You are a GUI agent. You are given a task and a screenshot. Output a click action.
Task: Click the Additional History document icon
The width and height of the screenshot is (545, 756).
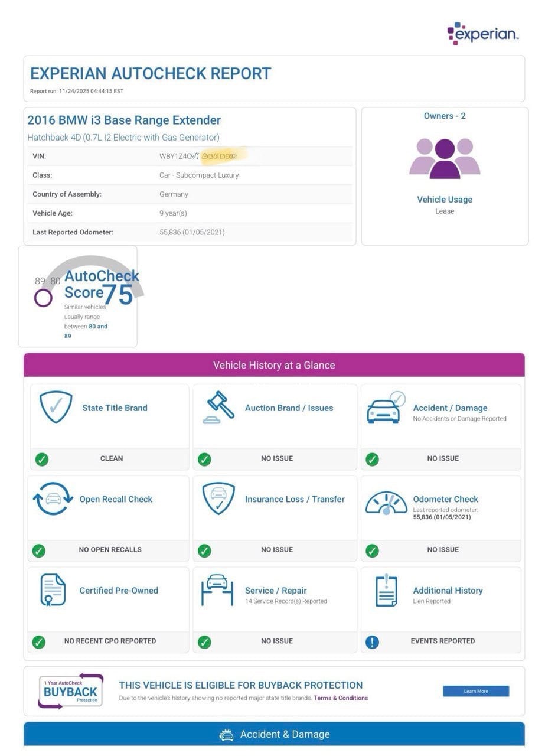click(387, 590)
